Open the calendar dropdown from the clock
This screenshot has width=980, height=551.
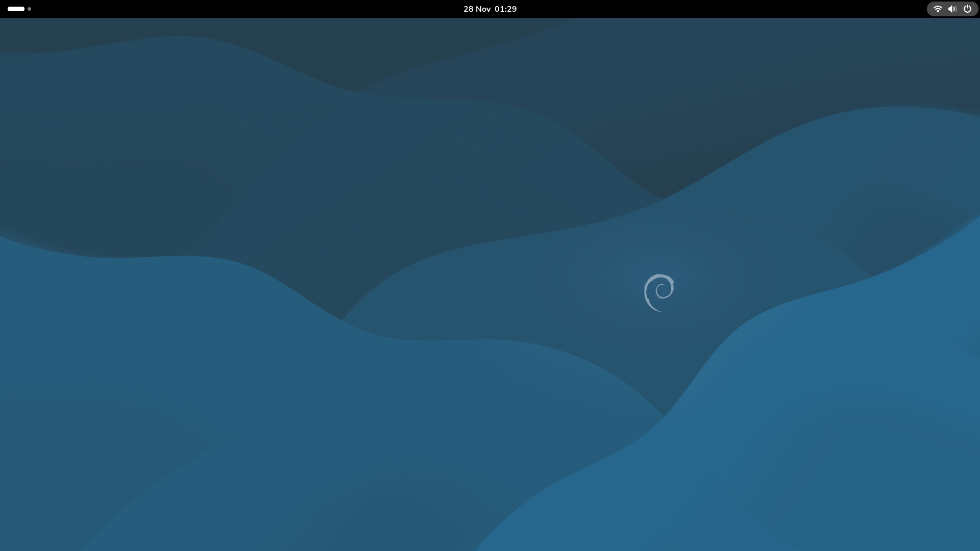coord(489,9)
